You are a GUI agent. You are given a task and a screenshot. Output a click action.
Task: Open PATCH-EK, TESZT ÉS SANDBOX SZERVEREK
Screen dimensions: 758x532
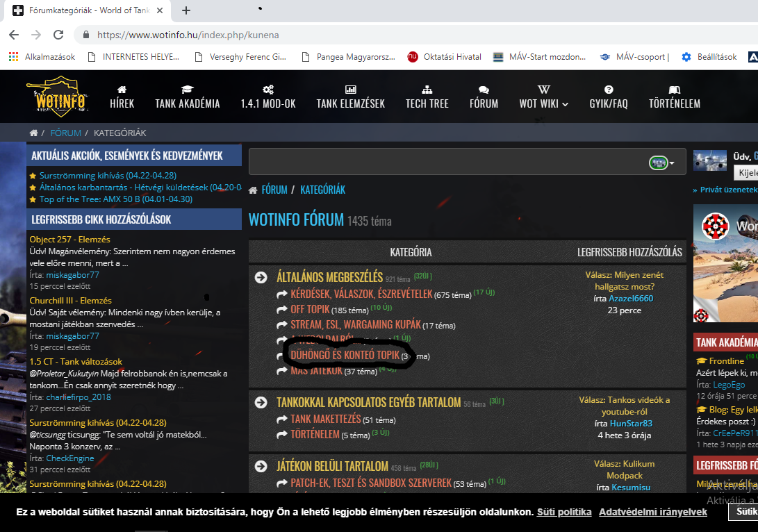click(371, 483)
